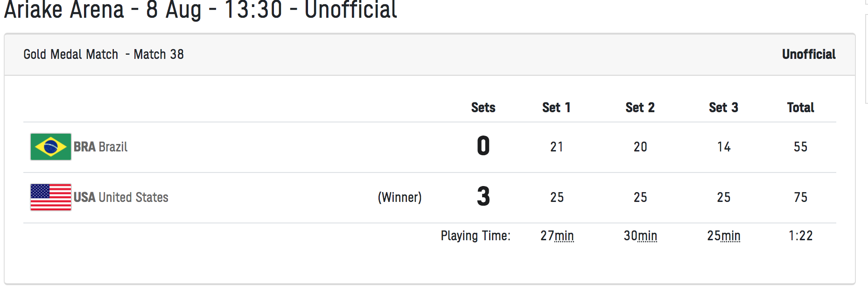This screenshot has width=868, height=287.
Task: Click the 30min playing time abbreviation
Action: tap(640, 236)
